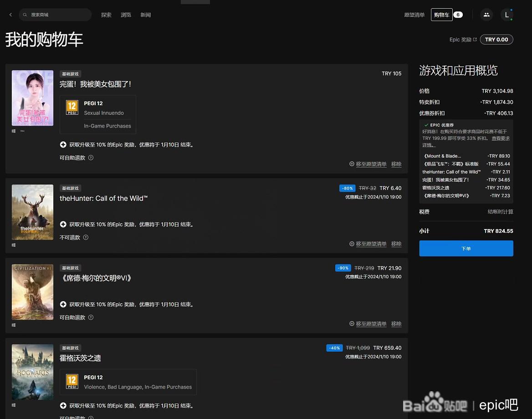Click the -90% discount badge for 文明 VI

pos(343,268)
